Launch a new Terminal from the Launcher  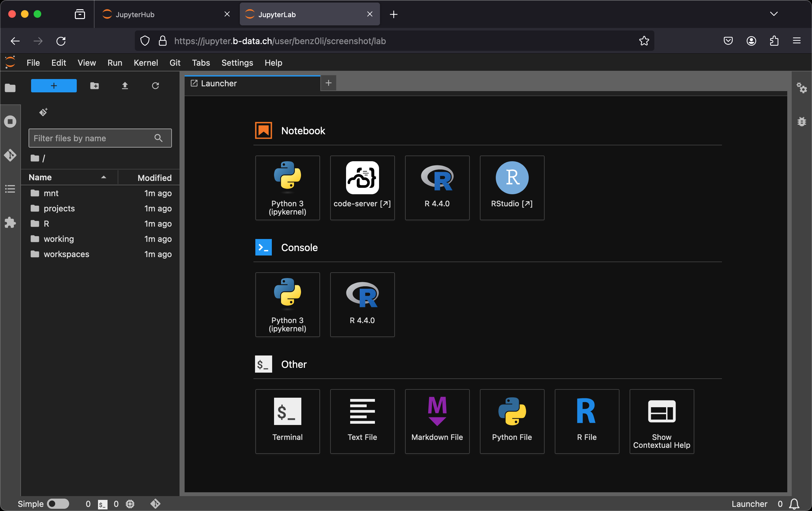(287, 421)
